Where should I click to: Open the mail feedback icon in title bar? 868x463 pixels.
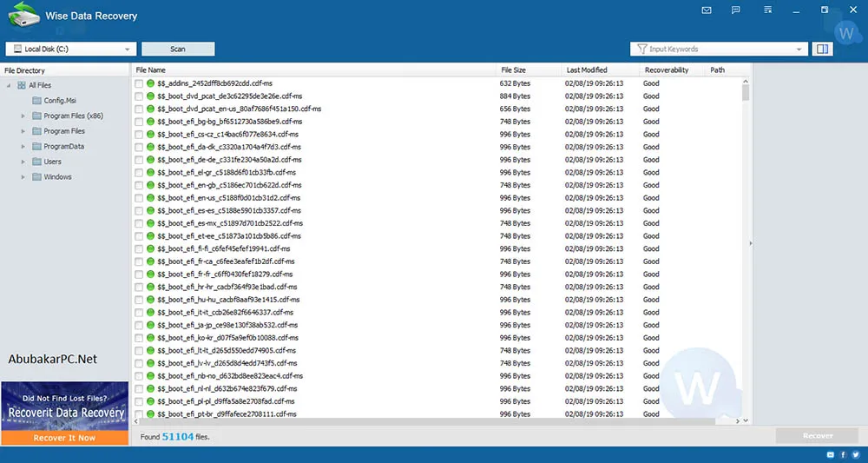pos(707,10)
